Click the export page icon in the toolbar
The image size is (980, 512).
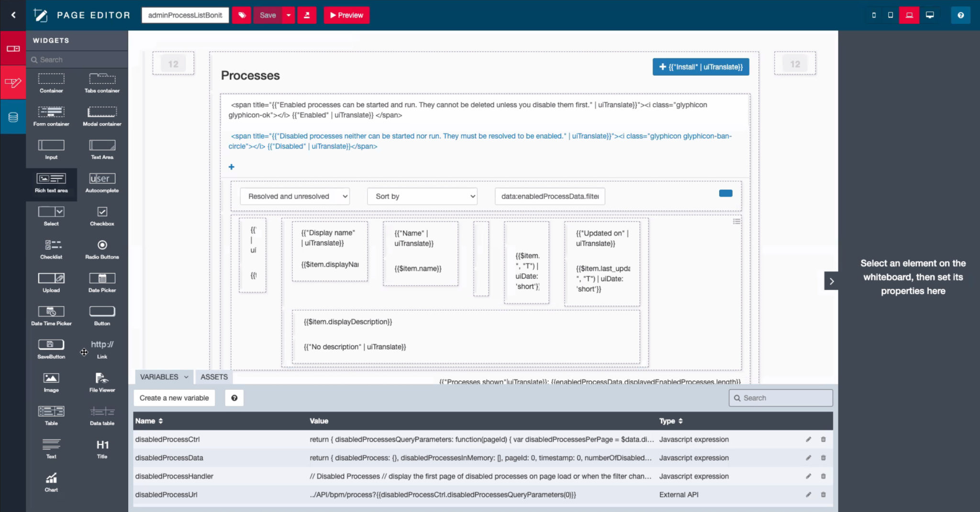[307, 15]
